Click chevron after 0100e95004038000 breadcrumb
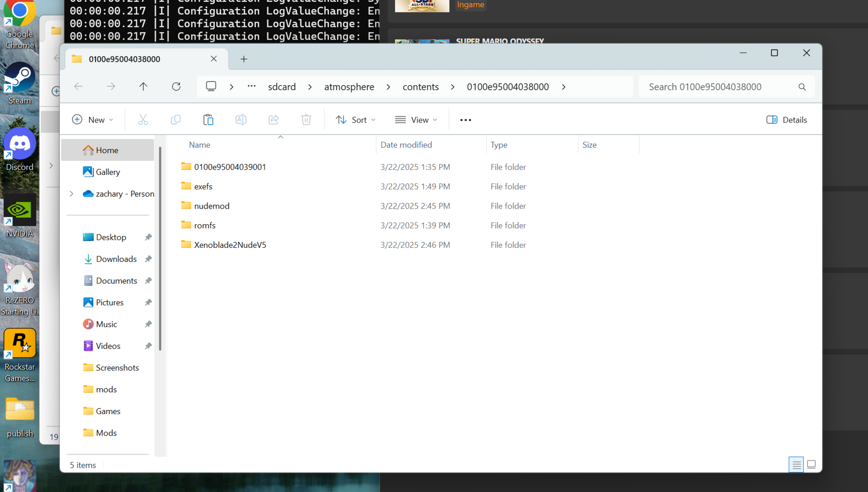The image size is (868, 492). pyautogui.click(x=564, y=87)
